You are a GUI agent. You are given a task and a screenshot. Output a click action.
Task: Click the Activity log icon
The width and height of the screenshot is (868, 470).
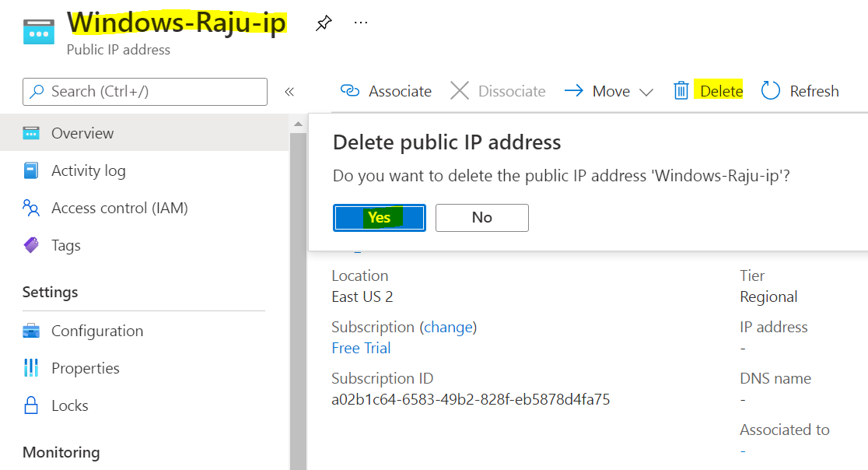tap(31, 170)
